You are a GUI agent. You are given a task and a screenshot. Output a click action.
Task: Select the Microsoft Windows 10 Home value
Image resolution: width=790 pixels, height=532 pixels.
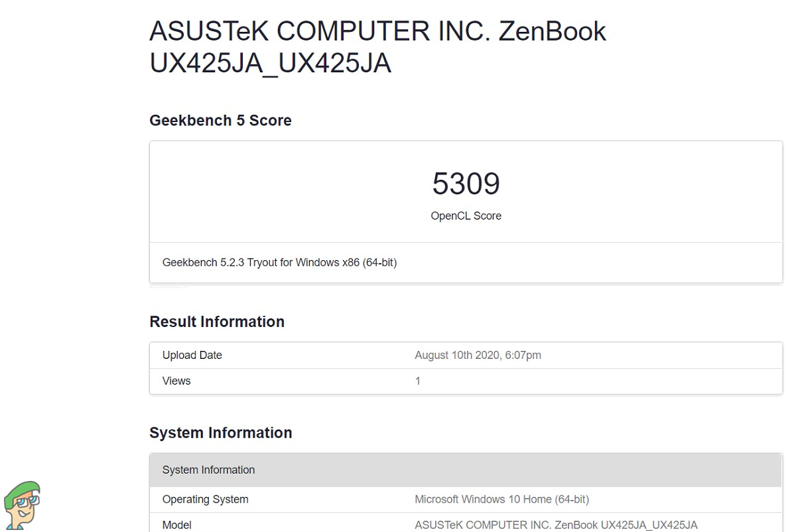click(502, 499)
